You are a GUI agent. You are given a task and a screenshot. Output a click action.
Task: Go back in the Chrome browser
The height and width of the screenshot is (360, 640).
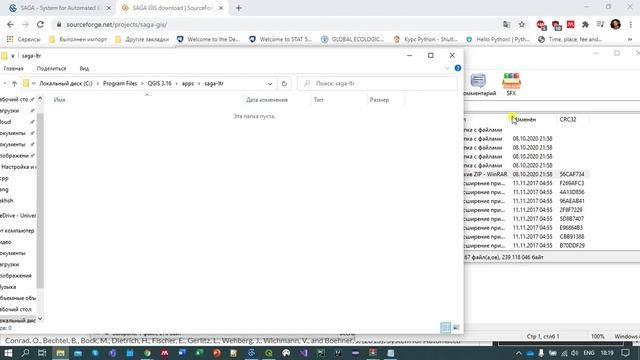(10, 24)
